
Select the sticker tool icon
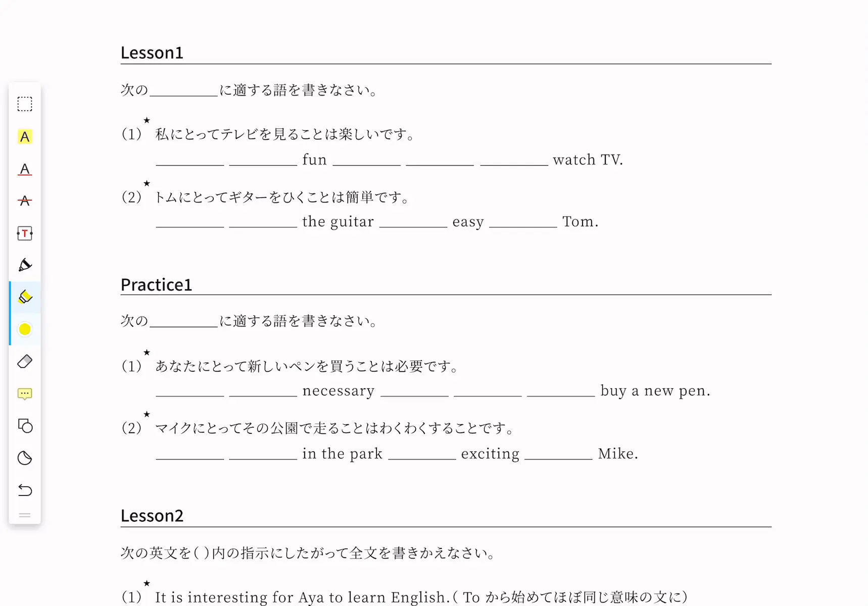click(x=25, y=458)
